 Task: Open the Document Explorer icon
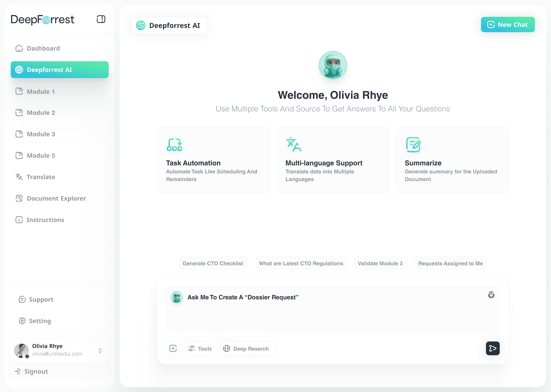19,198
